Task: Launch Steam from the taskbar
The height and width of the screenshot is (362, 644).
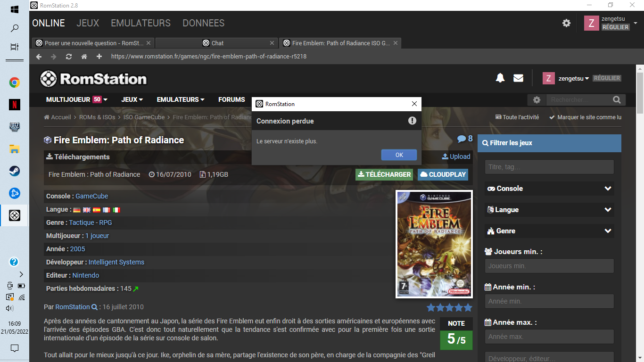Action: point(15,171)
